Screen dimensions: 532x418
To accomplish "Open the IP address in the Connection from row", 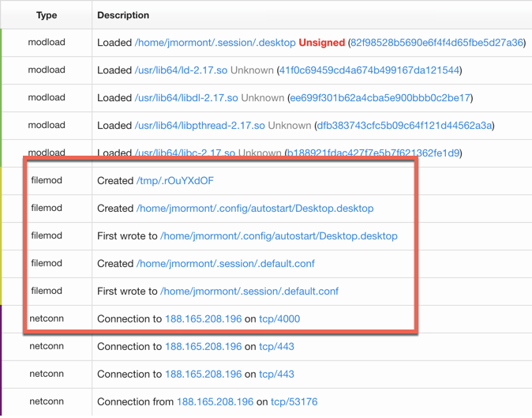I will [x=215, y=402].
